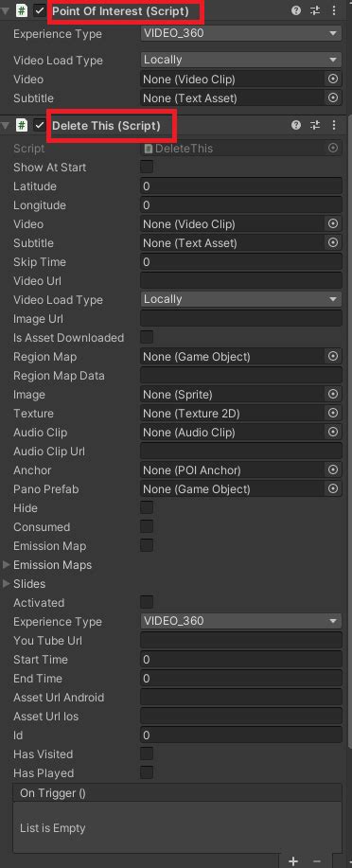The height and width of the screenshot is (868, 352).
Task: Remove entry from On Trigger list
Action: 317,860
